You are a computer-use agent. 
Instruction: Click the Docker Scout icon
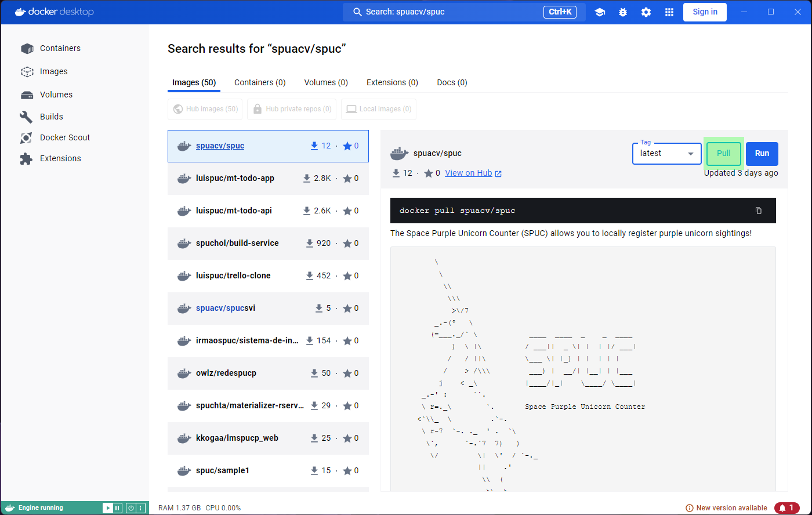27,138
